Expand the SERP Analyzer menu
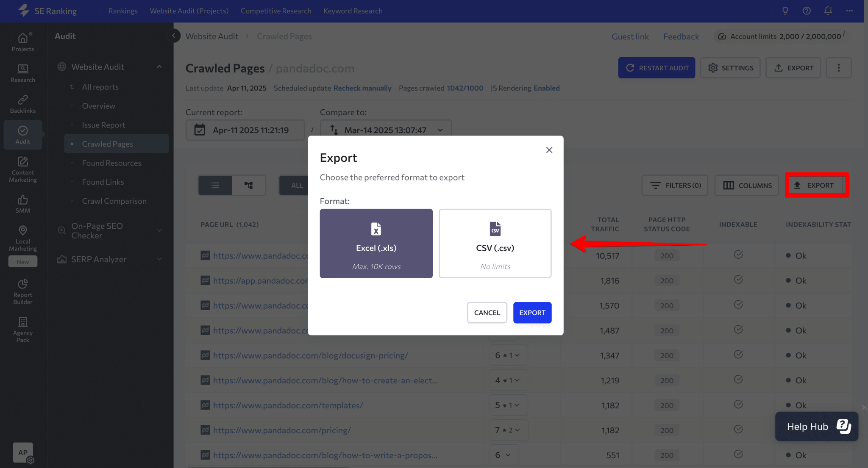 point(159,259)
